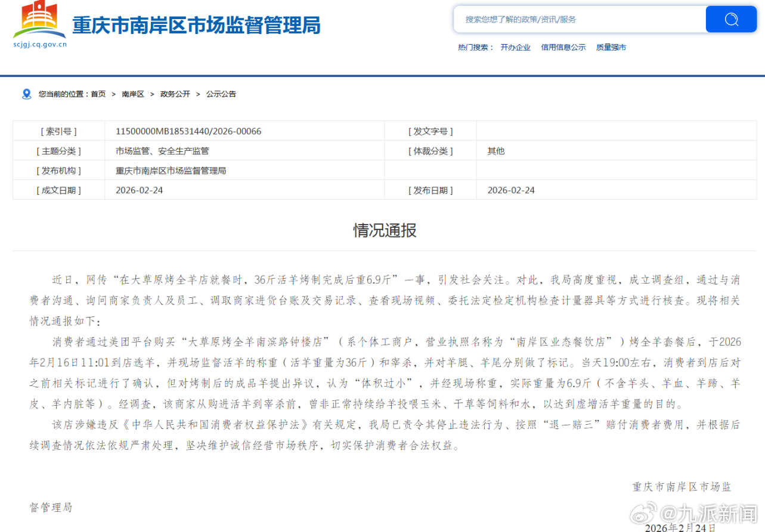The height and width of the screenshot is (532, 765).
Task: Click the magnifier search icon
Action: (730, 19)
